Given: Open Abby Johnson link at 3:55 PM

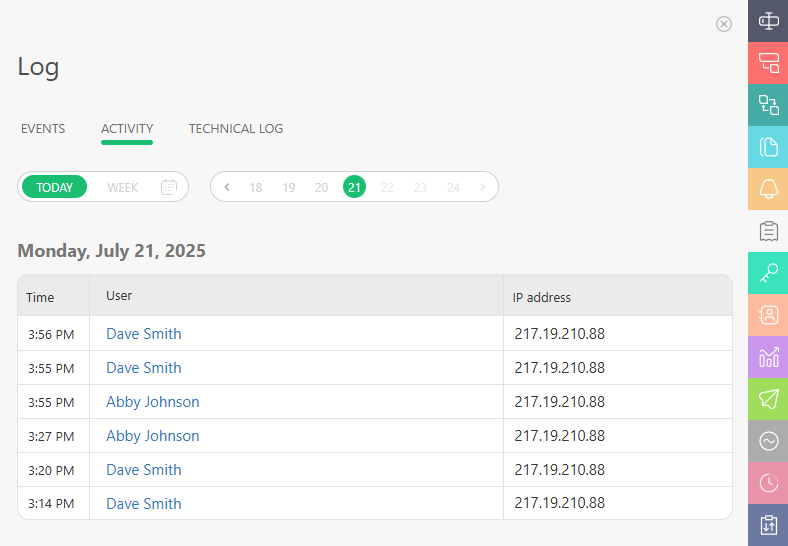Looking at the screenshot, I should (153, 402).
